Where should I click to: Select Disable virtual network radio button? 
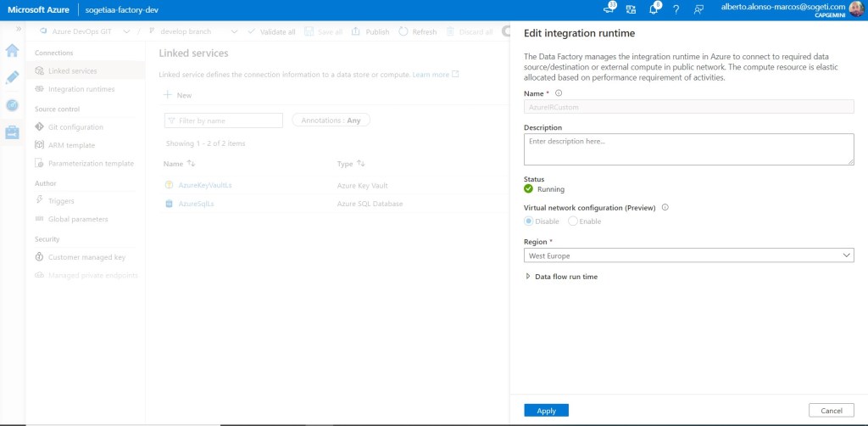coord(530,221)
